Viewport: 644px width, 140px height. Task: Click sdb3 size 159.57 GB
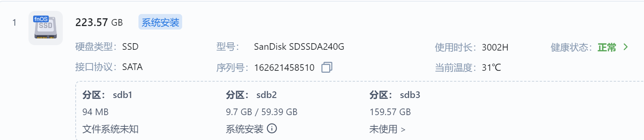click(390, 112)
